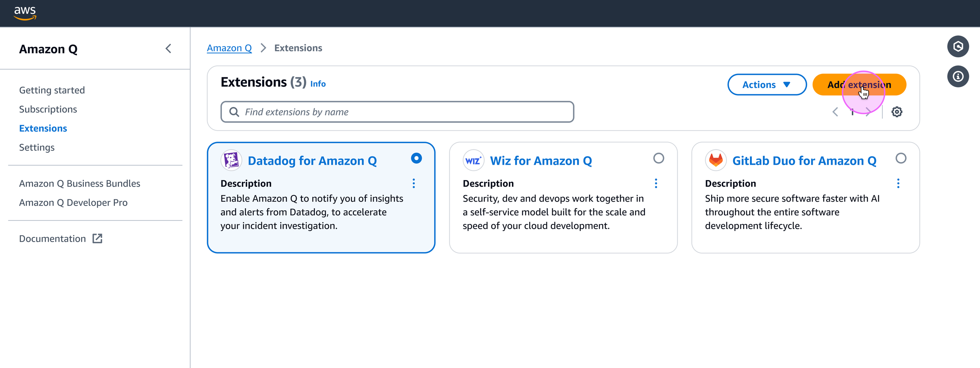Open preferences gear icon in Extensions panel
980x368 pixels.
pos(897,112)
